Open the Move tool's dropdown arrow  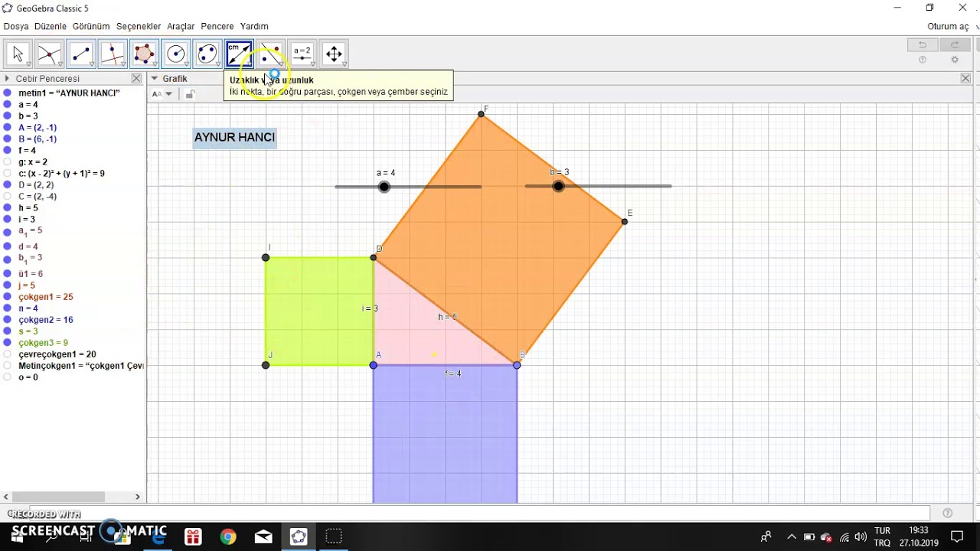point(29,64)
